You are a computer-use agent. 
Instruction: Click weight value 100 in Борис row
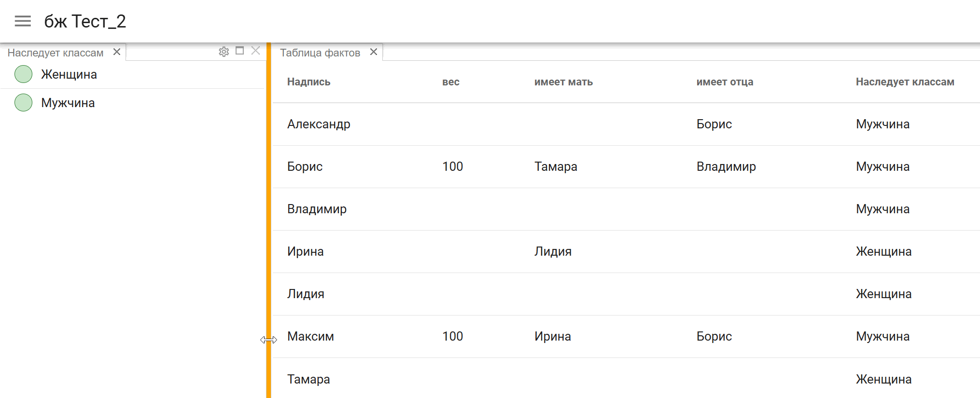coord(452,166)
